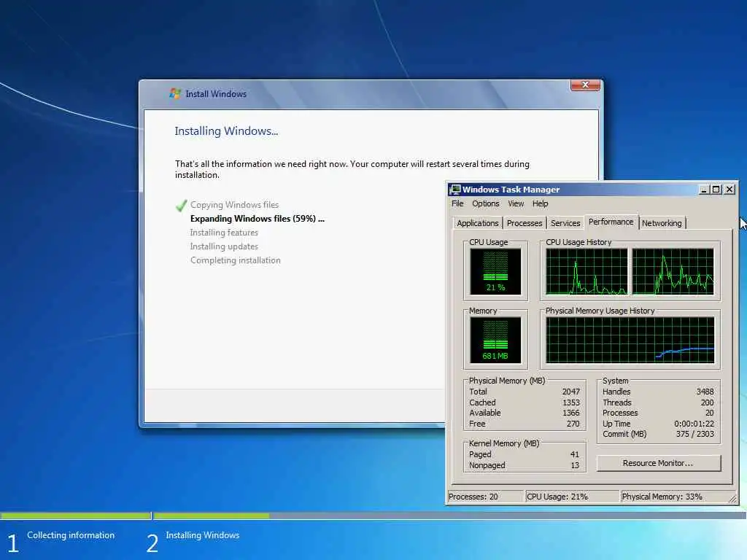Click the 'Completing installation' step text
The image size is (747, 560).
pos(236,260)
